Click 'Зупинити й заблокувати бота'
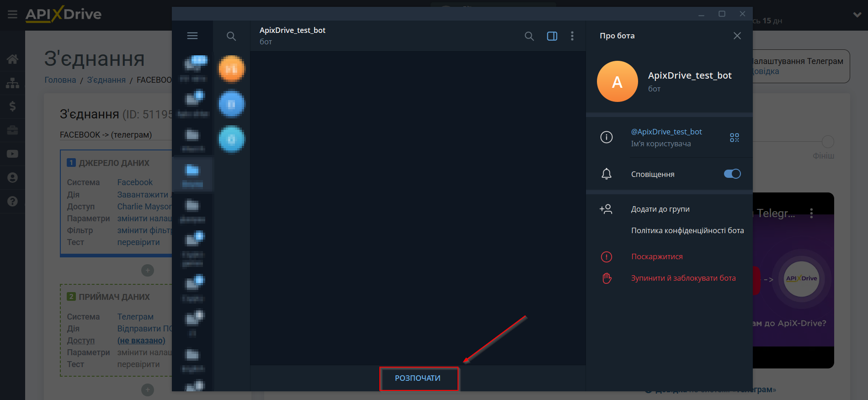The height and width of the screenshot is (400, 868). pyautogui.click(x=683, y=278)
